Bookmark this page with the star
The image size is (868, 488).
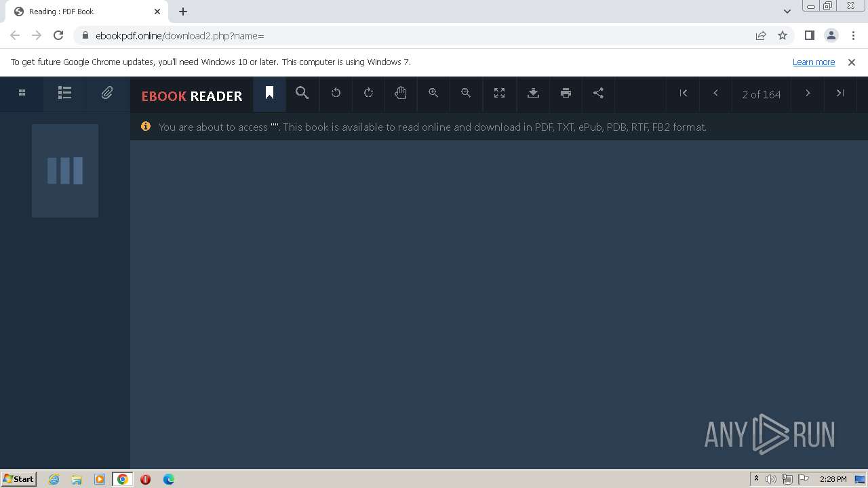783,35
